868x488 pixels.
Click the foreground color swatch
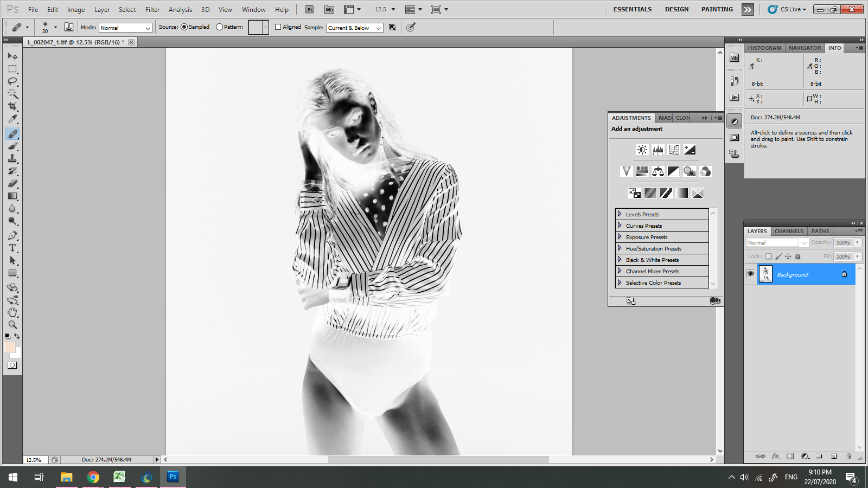[x=10, y=348]
